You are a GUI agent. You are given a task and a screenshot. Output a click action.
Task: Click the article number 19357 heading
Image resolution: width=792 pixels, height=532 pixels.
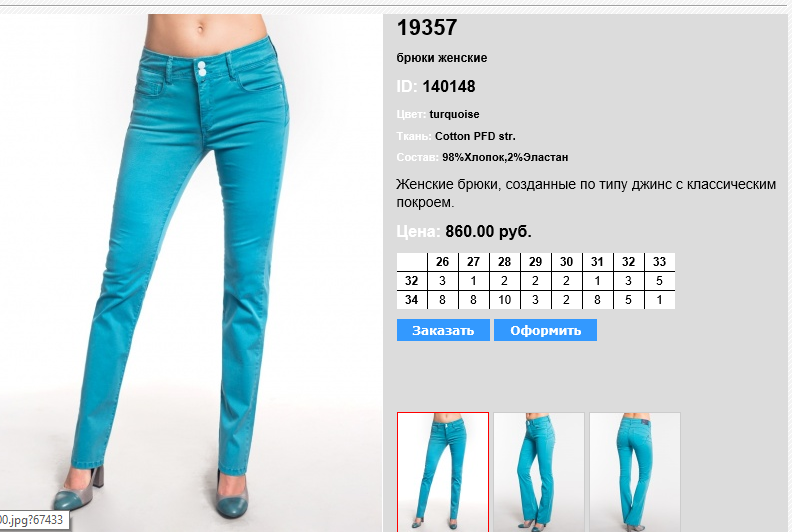click(x=427, y=27)
